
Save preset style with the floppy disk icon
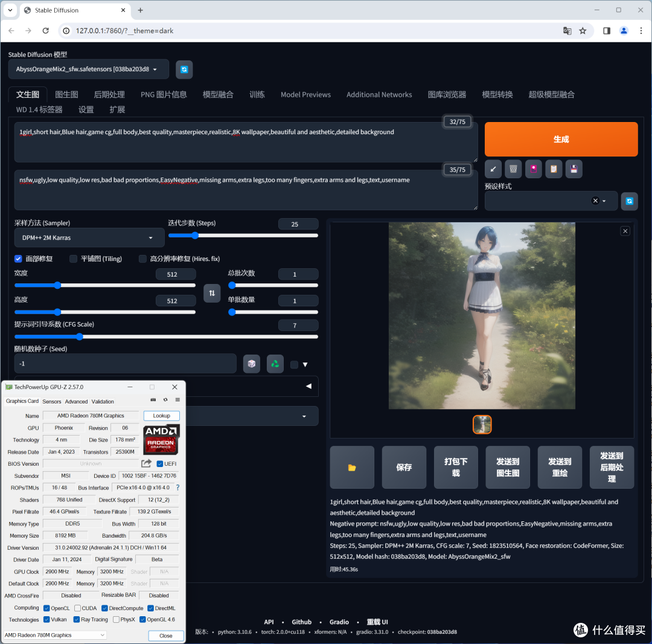(x=574, y=169)
